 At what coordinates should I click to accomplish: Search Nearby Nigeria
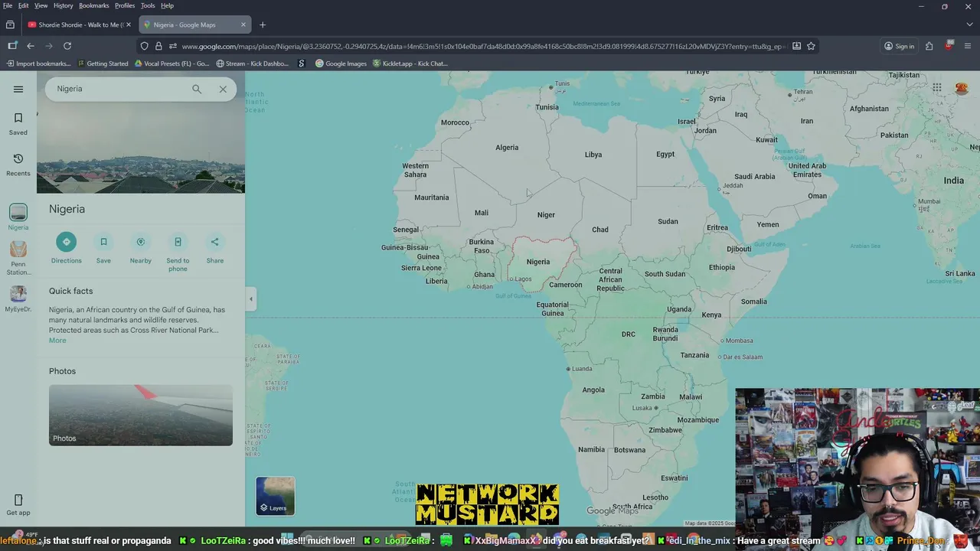(141, 249)
